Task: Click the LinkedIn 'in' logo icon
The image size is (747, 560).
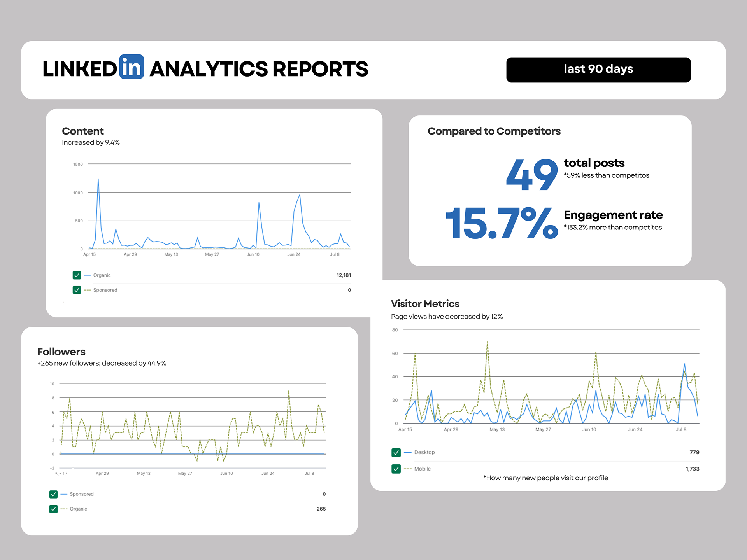Action: pos(132,67)
